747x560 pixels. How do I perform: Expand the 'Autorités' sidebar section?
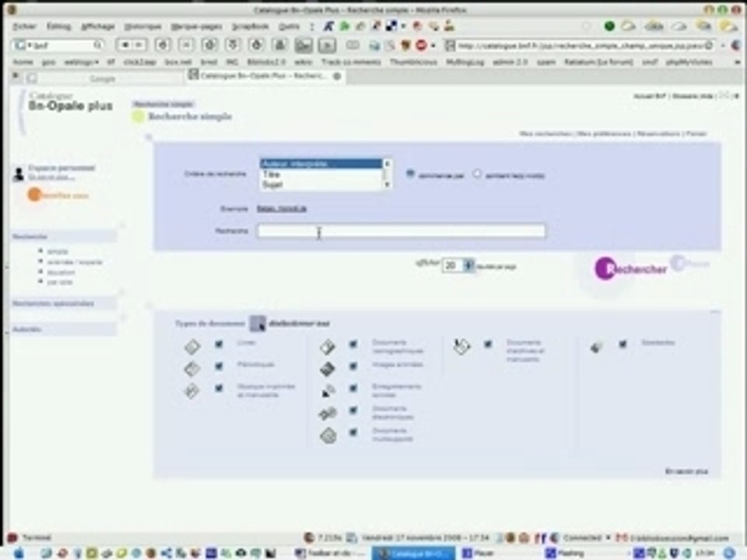(x=63, y=329)
